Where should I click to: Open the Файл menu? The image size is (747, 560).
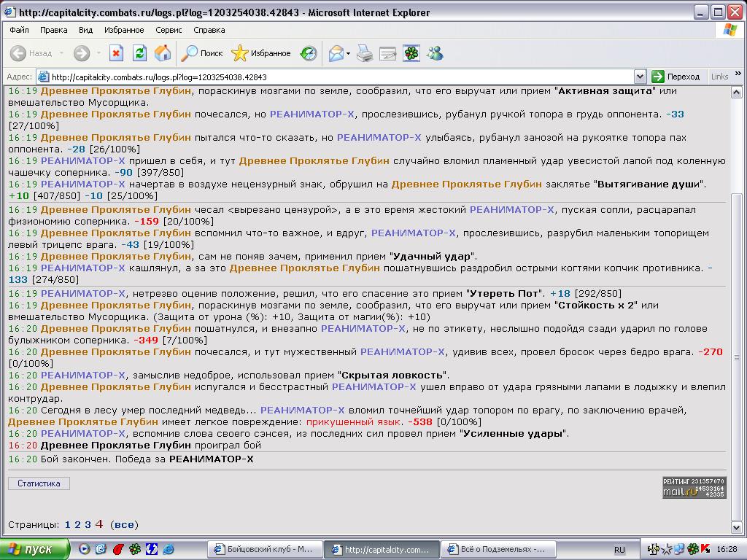(19, 30)
